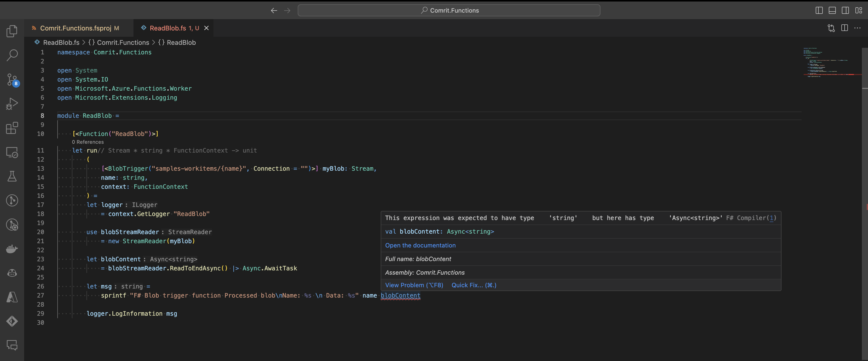The image size is (868, 361).
Task: Open the GitLens inspect view icon
Action: pos(12,225)
